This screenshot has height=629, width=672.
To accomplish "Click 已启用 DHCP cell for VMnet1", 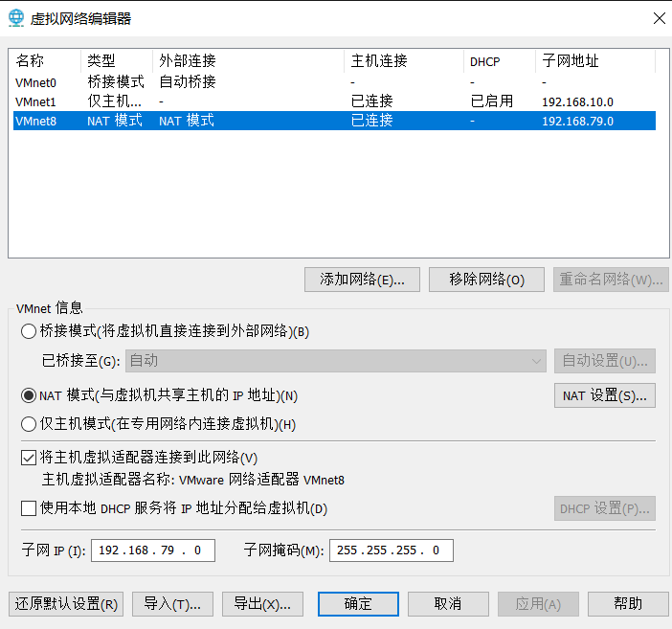I will point(492,101).
